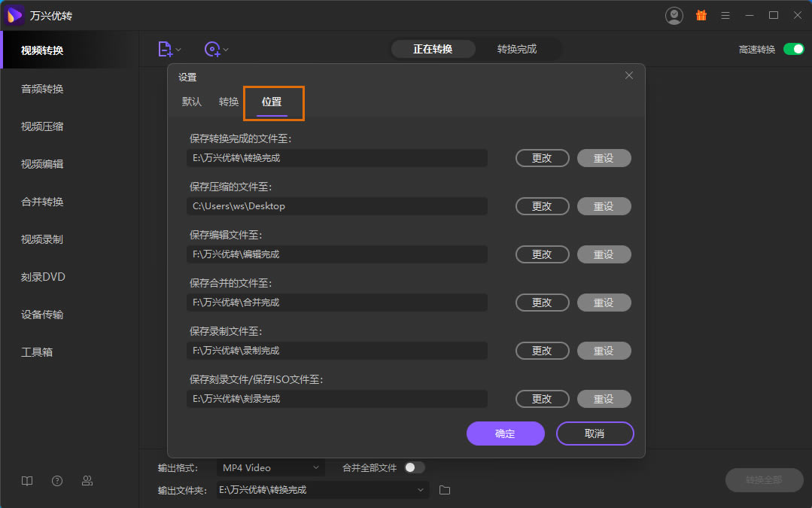Open the add files dropdown arrow

pos(178,48)
